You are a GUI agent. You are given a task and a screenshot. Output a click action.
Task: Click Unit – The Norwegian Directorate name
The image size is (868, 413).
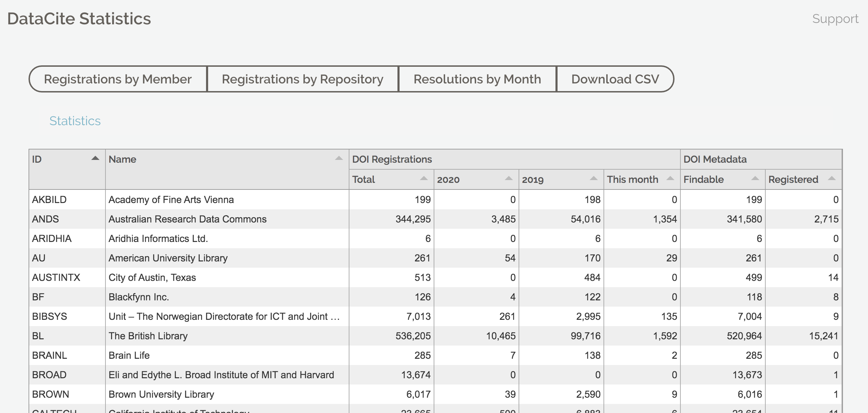click(224, 316)
